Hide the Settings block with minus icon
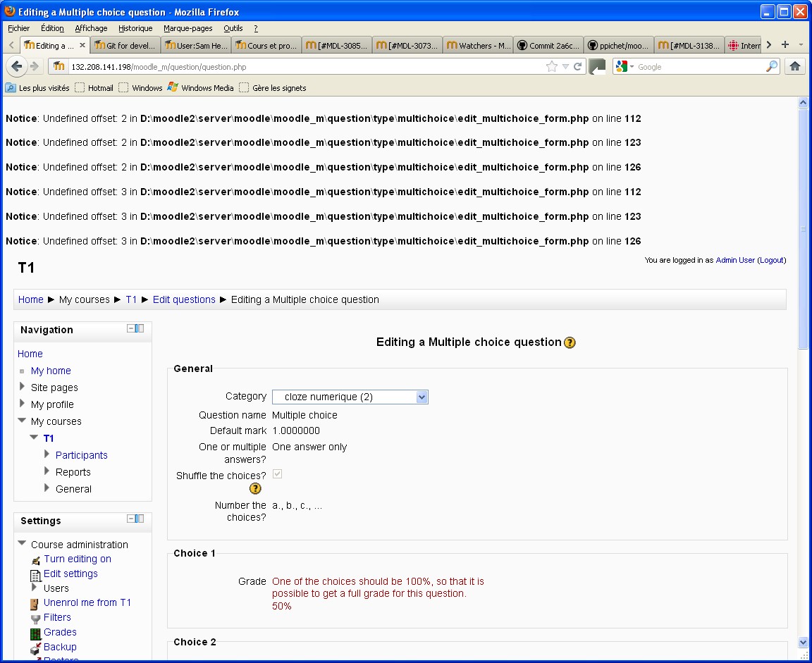The width and height of the screenshot is (812, 663). coord(132,519)
